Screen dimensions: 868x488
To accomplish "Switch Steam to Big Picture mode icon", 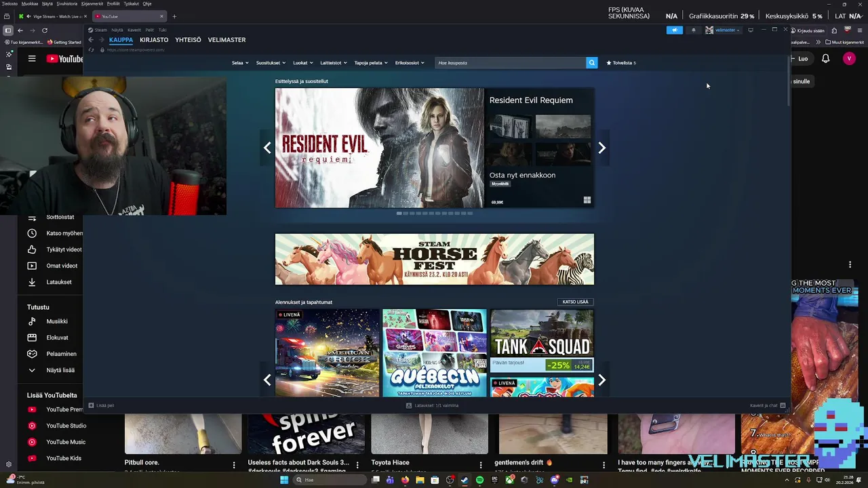I will point(750,30).
